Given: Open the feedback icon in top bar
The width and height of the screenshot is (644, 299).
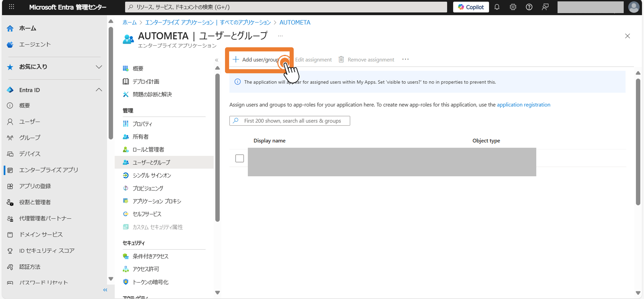Looking at the screenshot, I should pyautogui.click(x=545, y=7).
